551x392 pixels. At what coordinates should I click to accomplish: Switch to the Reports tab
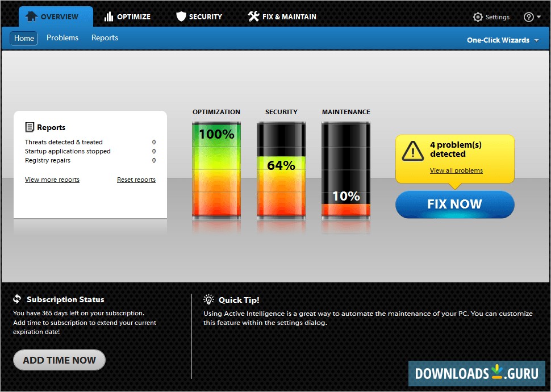coord(105,37)
